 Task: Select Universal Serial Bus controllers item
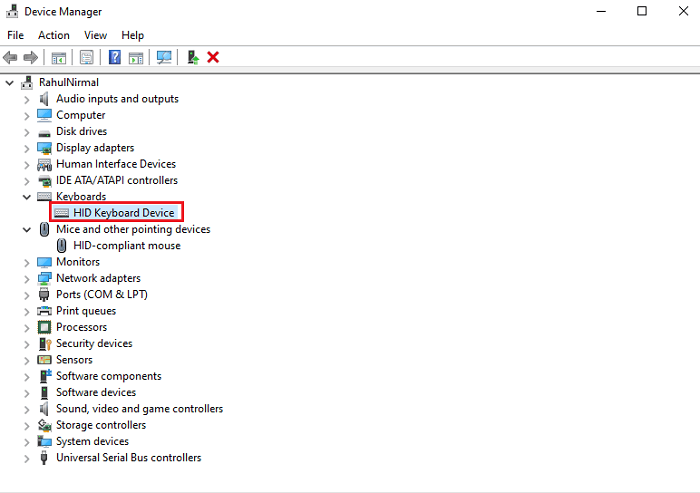[128, 458]
